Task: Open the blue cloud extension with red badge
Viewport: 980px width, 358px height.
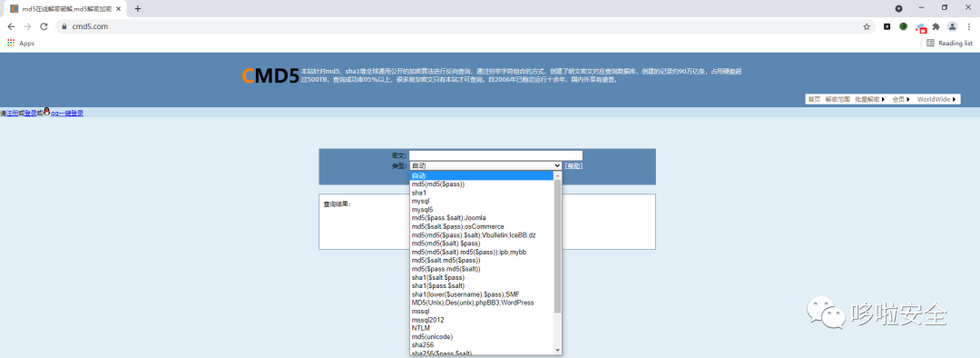Action: pos(920,27)
